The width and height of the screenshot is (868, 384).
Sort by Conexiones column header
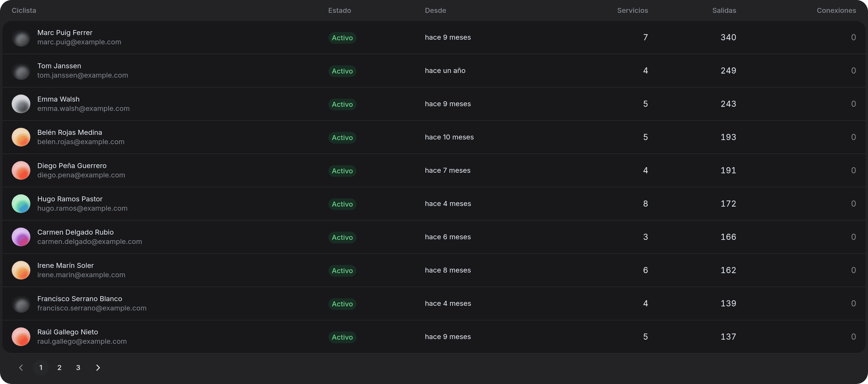[x=836, y=11]
